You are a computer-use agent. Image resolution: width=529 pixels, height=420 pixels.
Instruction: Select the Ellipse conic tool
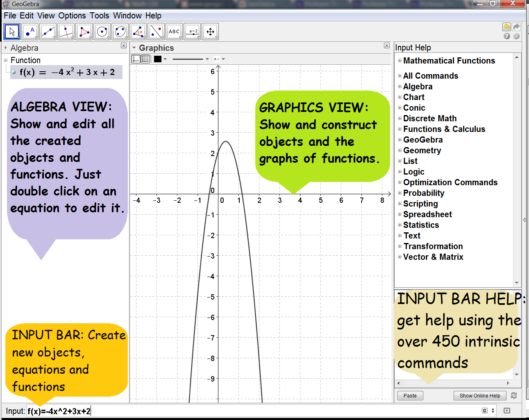tap(120, 32)
